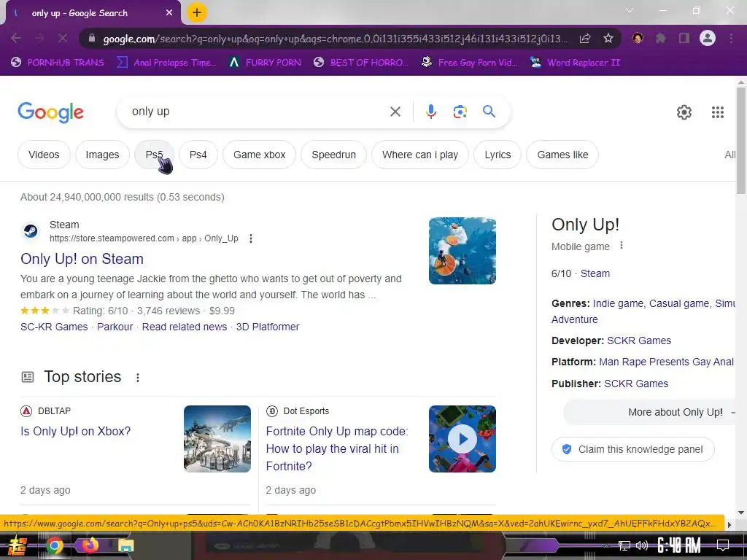Viewport: 747px width, 560px height.
Task: Bookmark this page with the star icon
Action: (x=608, y=38)
